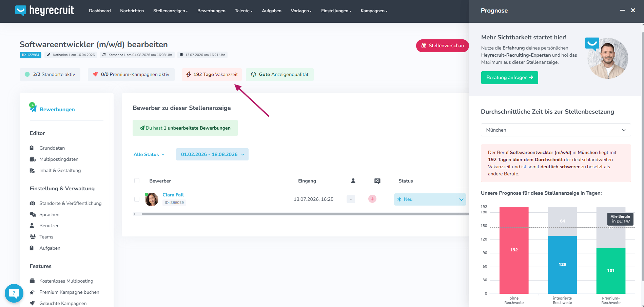This screenshot has width=644, height=307.
Task: Open the Neu status dropdown
Action: tap(430, 199)
